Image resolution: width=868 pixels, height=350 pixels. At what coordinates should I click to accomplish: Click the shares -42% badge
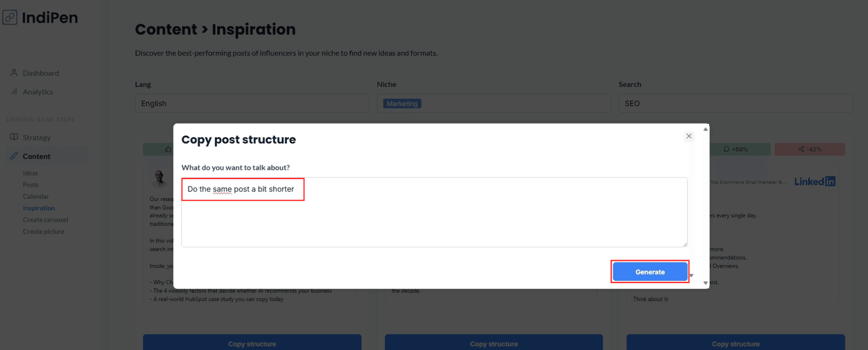tap(810, 149)
